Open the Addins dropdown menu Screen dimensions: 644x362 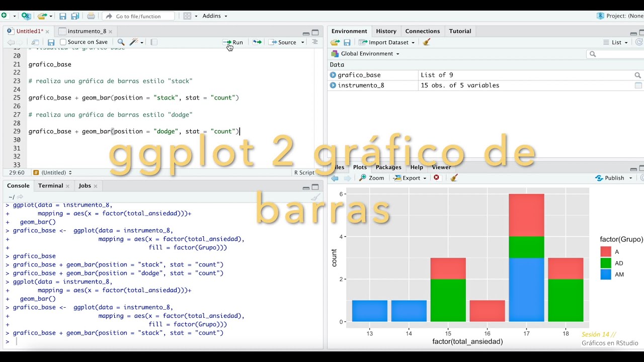click(x=215, y=16)
